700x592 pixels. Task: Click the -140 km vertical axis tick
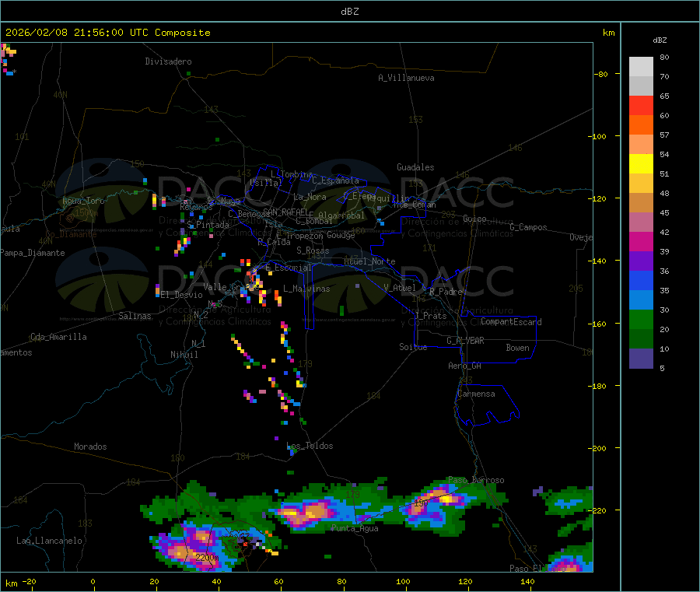coord(599,261)
